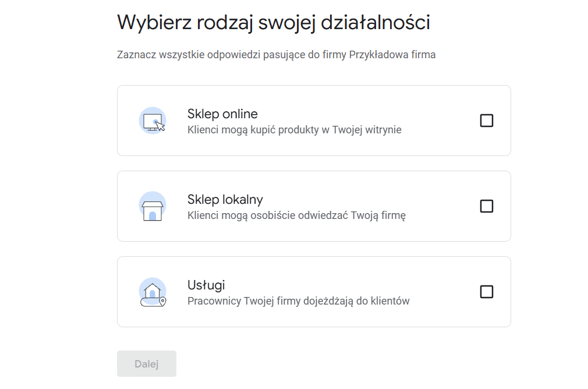588x389 pixels.
Task: Enable the Usługi checkbox
Action: pyautogui.click(x=486, y=292)
